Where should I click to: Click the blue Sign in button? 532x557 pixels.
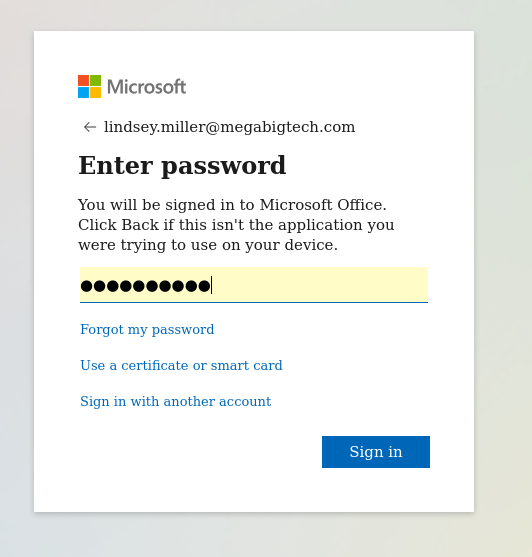coord(376,452)
